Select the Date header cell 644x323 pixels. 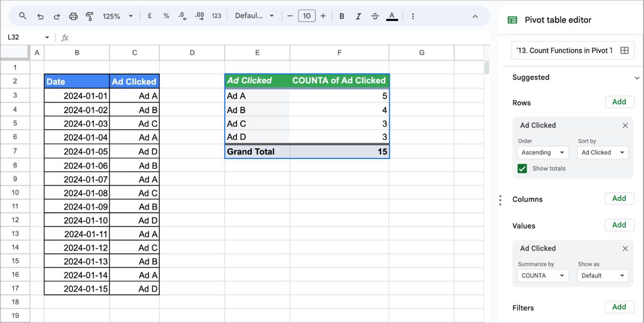pyautogui.click(x=77, y=81)
